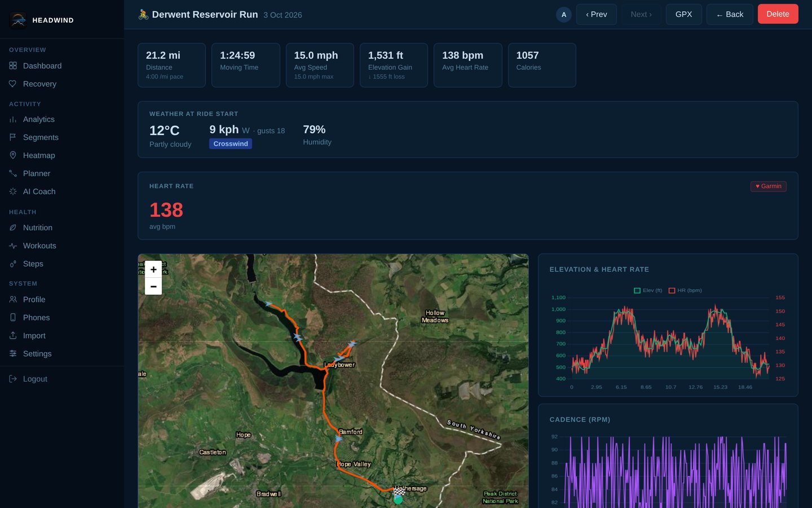Open the Recovery page

click(62, 84)
